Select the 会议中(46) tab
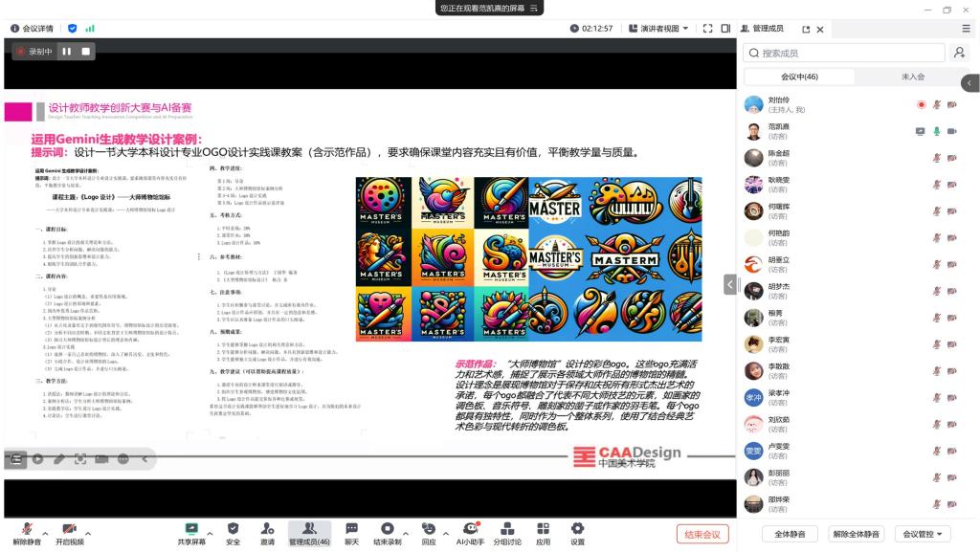This screenshot has width=980, height=552. tap(799, 77)
